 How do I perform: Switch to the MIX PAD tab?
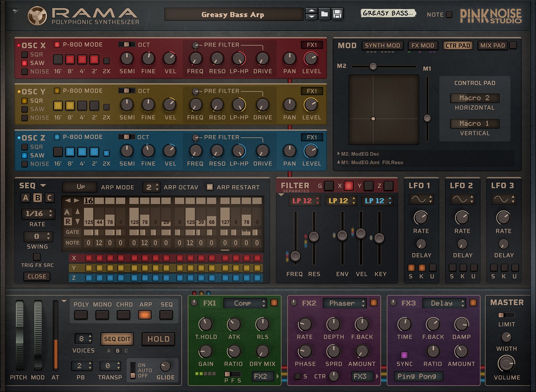tap(492, 45)
